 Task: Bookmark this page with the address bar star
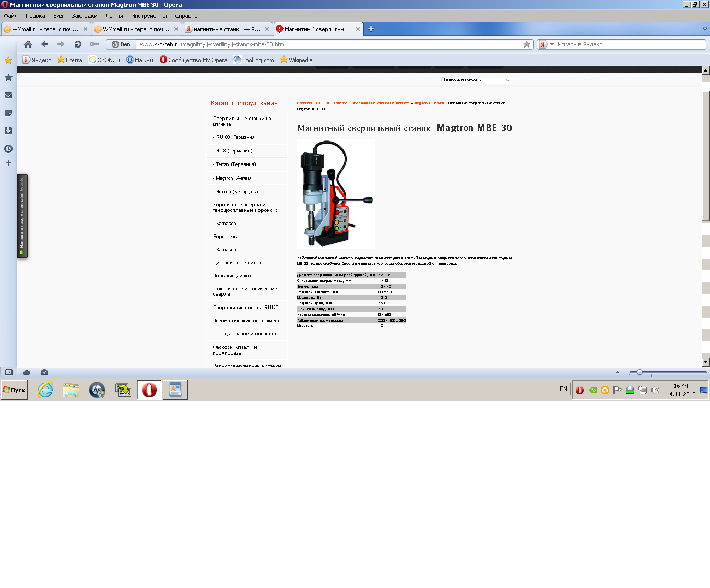pos(527,44)
